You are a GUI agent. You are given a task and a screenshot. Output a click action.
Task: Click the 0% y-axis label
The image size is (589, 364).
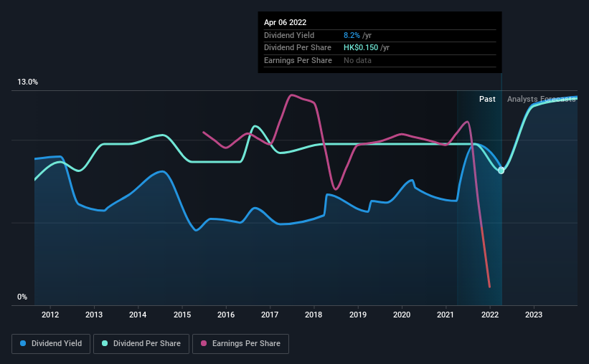tap(22, 297)
